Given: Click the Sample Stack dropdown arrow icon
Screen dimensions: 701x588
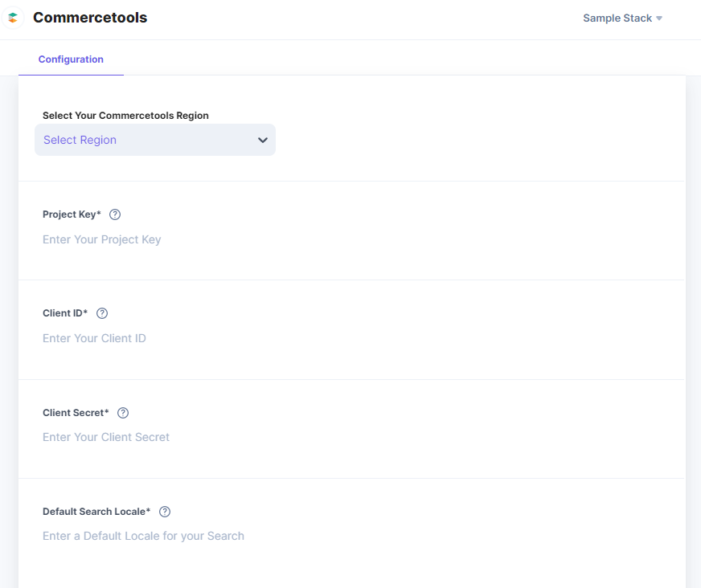Looking at the screenshot, I should point(658,18).
